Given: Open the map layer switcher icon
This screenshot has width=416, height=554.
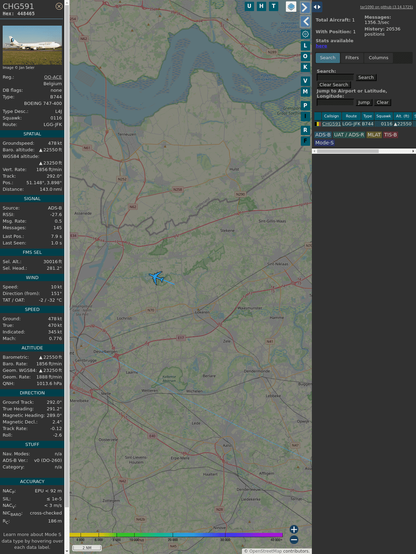Looking at the screenshot, I should click(291, 7).
